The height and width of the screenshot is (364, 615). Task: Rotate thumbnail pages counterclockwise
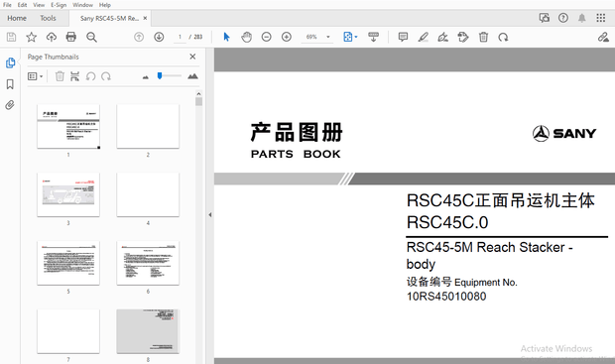[90, 76]
